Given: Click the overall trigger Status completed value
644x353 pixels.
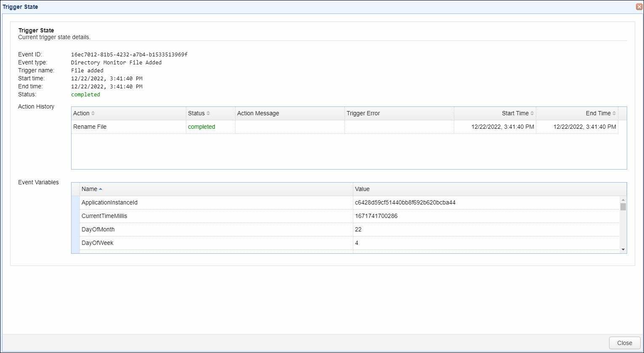Looking at the screenshot, I should [85, 95].
